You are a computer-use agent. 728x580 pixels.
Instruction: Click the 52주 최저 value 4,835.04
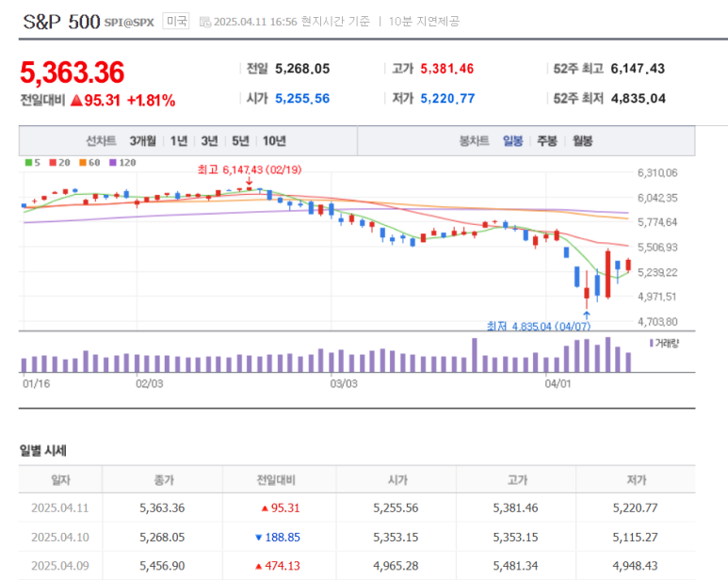[x=639, y=98]
